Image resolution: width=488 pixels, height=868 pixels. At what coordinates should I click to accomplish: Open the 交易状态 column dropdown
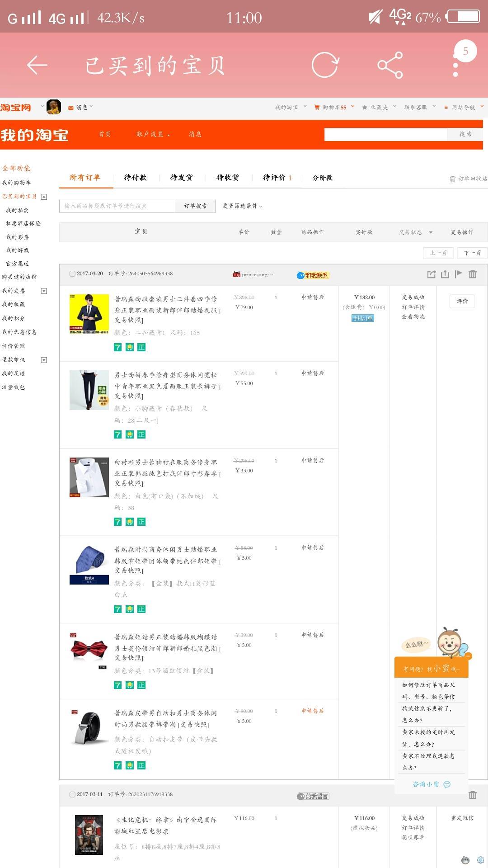tap(431, 232)
